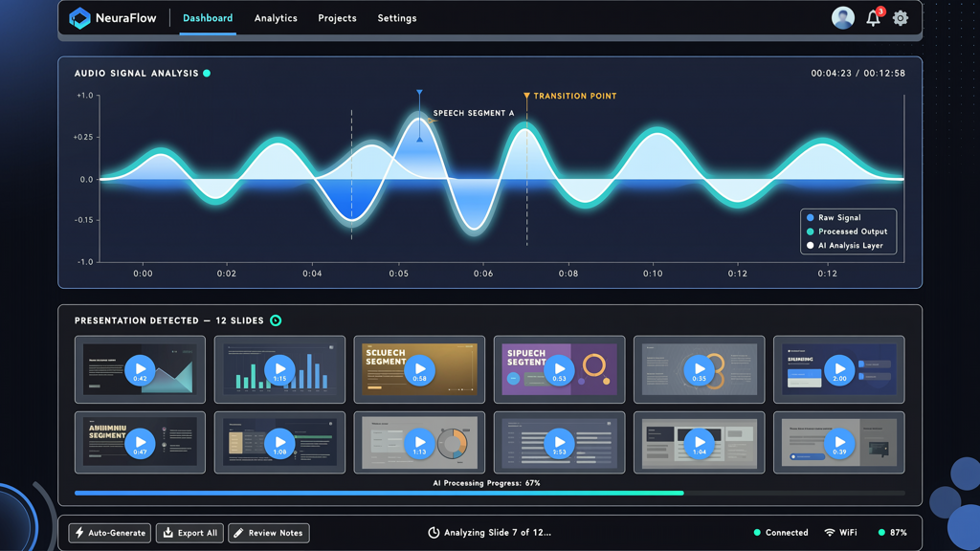Play the slide clip labeled 1:08
The width and height of the screenshot is (980, 551).
pos(279,443)
